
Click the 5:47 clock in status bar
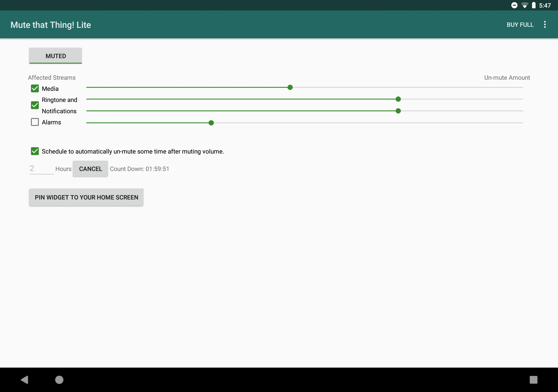click(x=545, y=5)
